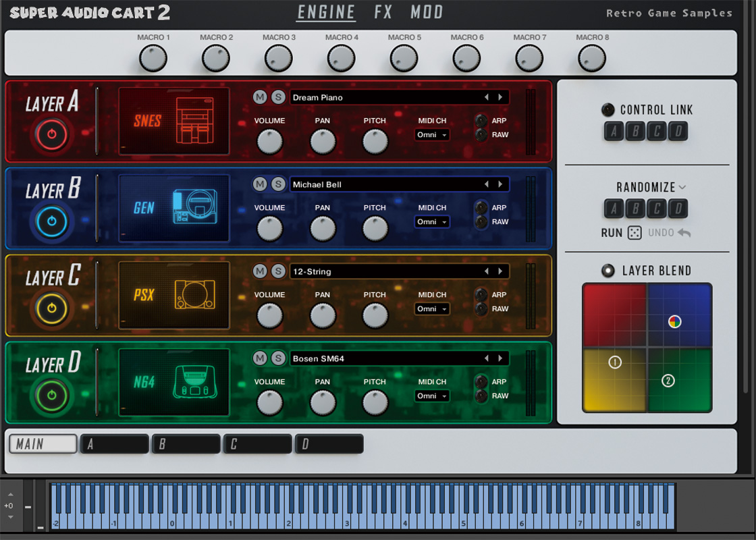Go to previous preset for 12-String
Image resolution: width=756 pixels, height=540 pixels.
(487, 271)
